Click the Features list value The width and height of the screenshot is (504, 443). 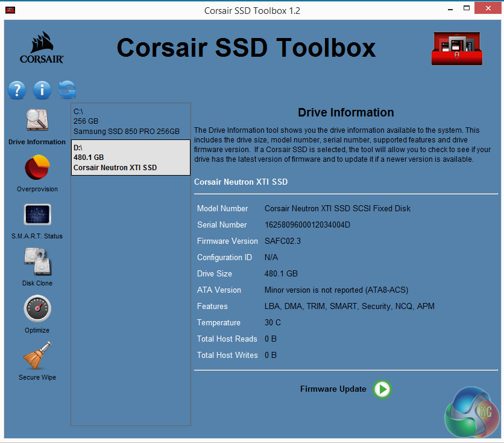(x=350, y=306)
